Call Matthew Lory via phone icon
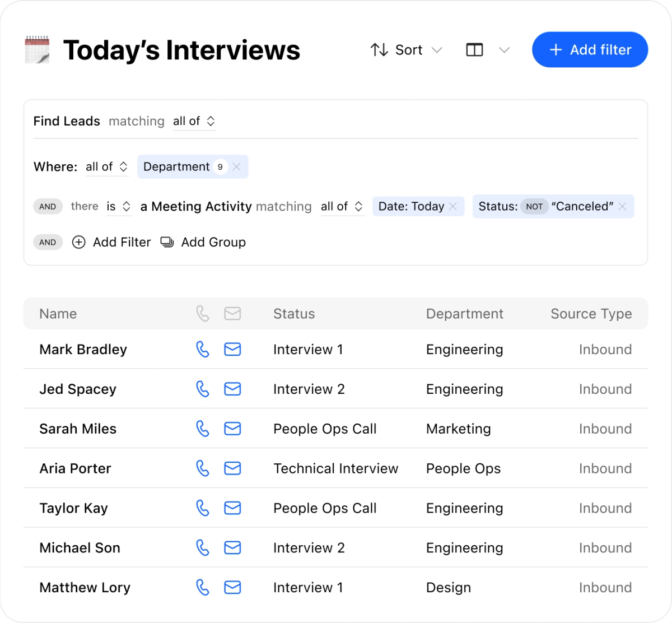Viewport: 672px width, 623px height. (x=203, y=588)
